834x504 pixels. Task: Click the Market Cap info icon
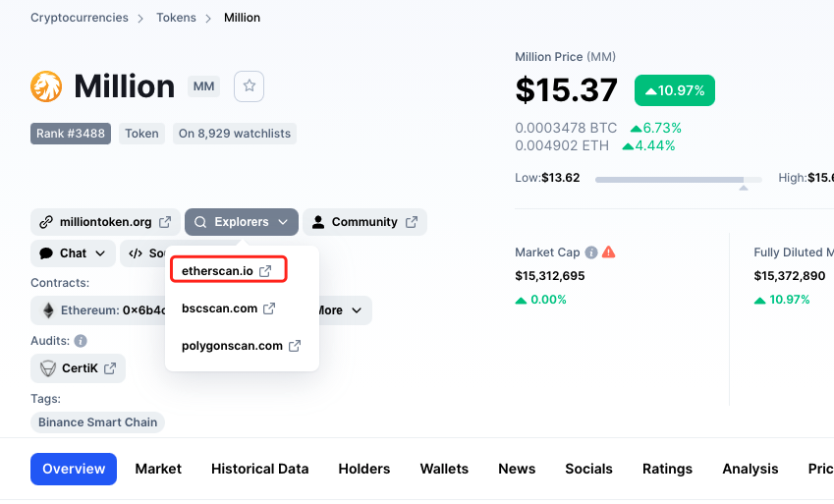[591, 252]
